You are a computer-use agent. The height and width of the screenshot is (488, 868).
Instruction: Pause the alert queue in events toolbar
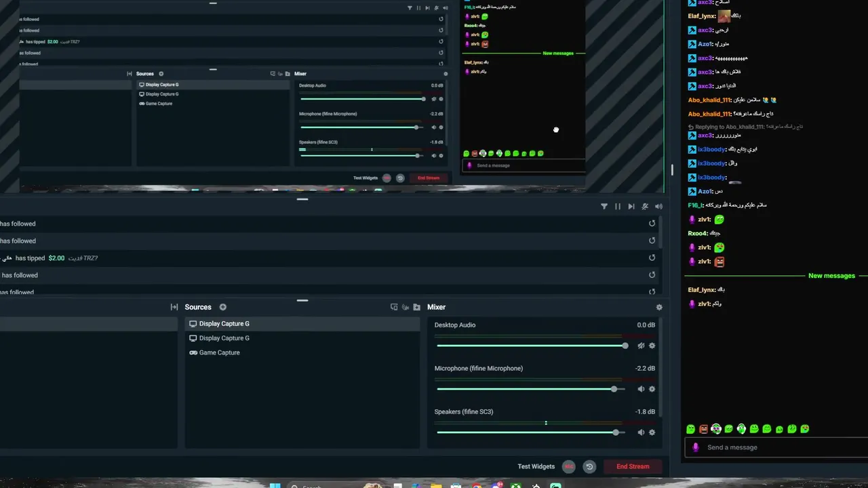[x=617, y=206]
